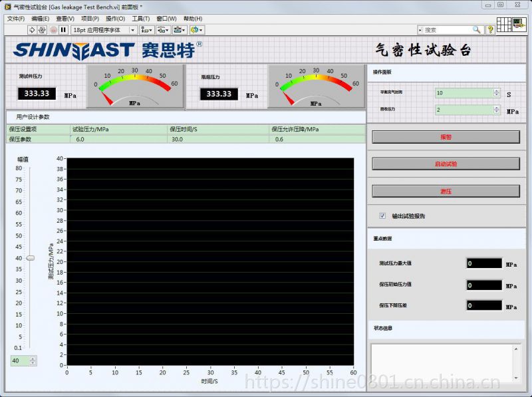532x397 pixels.
Task: Click the Run arrow in the toolbar
Action: pyautogui.click(x=32, y=30)
